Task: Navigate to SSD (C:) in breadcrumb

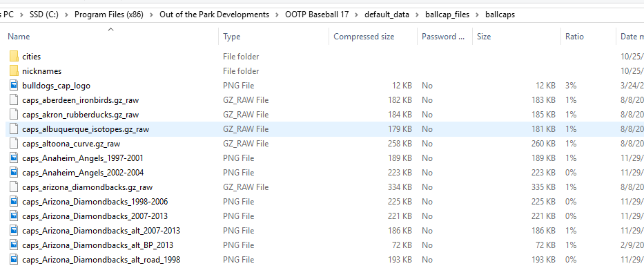Action: pos(44,15)
